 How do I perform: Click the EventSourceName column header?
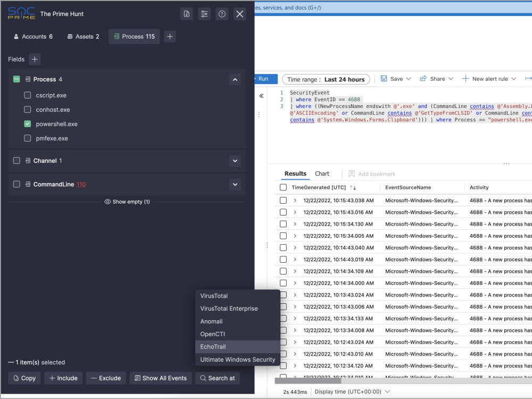408,187
